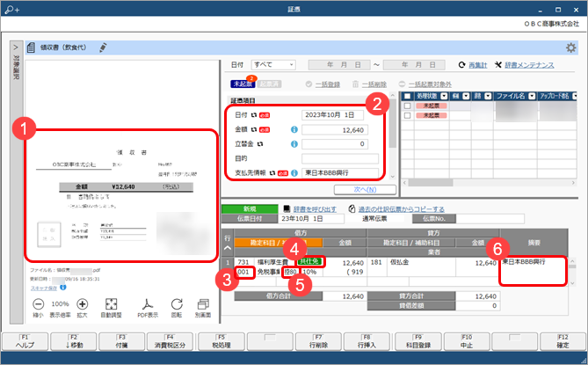This screenshot has height=365, width=588.
Task: Click the 金額 input field showing 12,640
Action: click(335, 130)
